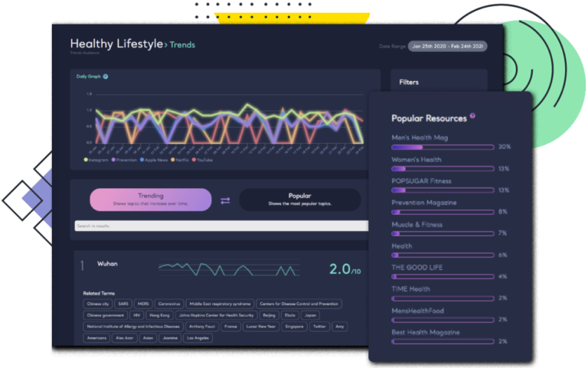This screenshot has height=368, width=588.
Task: Hide the Netflix line via legend
Action: 175,160
